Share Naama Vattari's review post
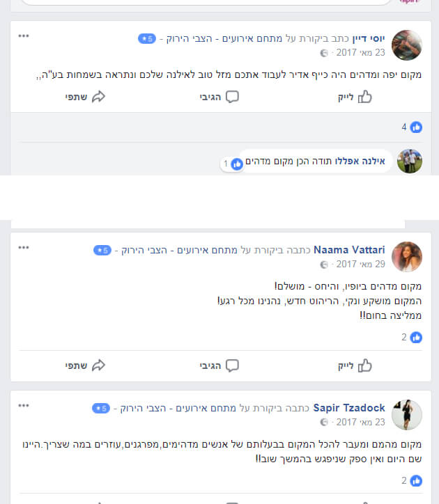 coord(85,365)
